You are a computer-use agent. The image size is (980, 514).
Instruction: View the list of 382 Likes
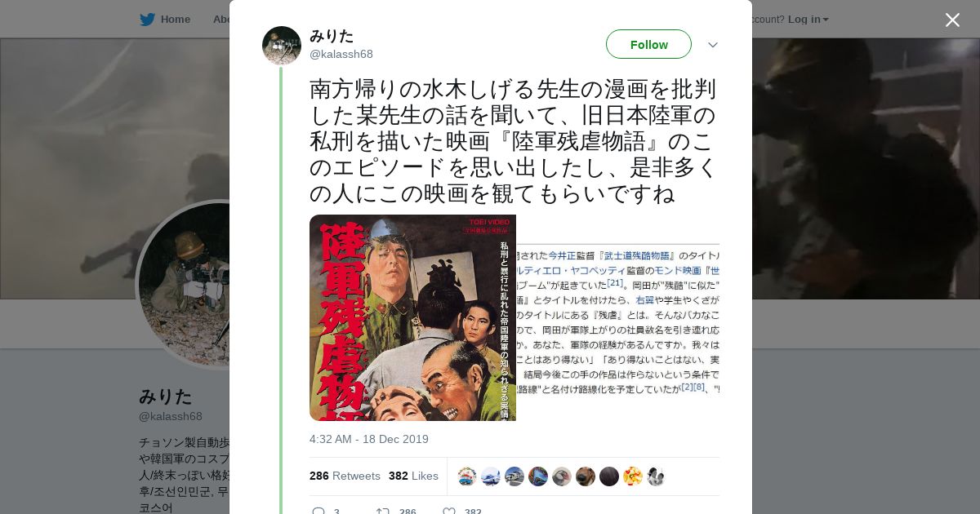413,476
